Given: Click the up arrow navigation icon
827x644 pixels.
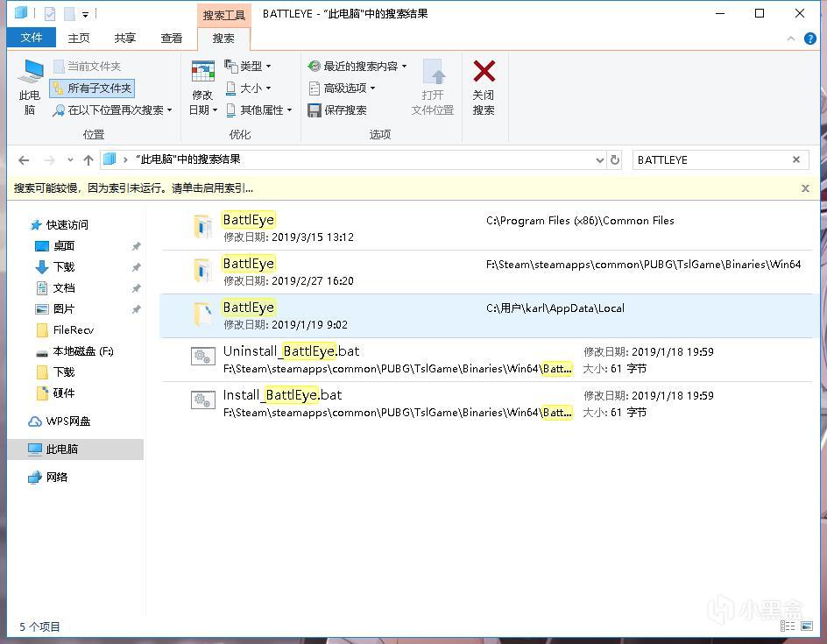Looking at the screenshot, I should (88, 160).
